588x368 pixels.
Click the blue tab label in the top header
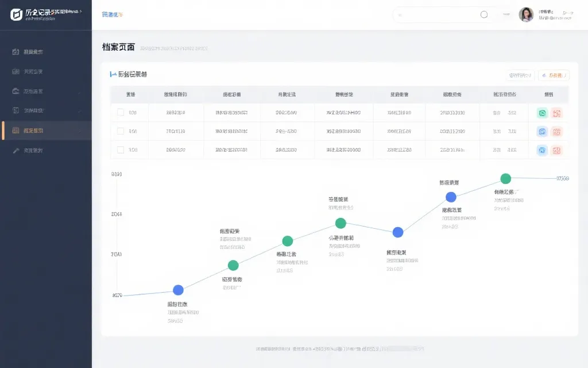click(112, 14)
